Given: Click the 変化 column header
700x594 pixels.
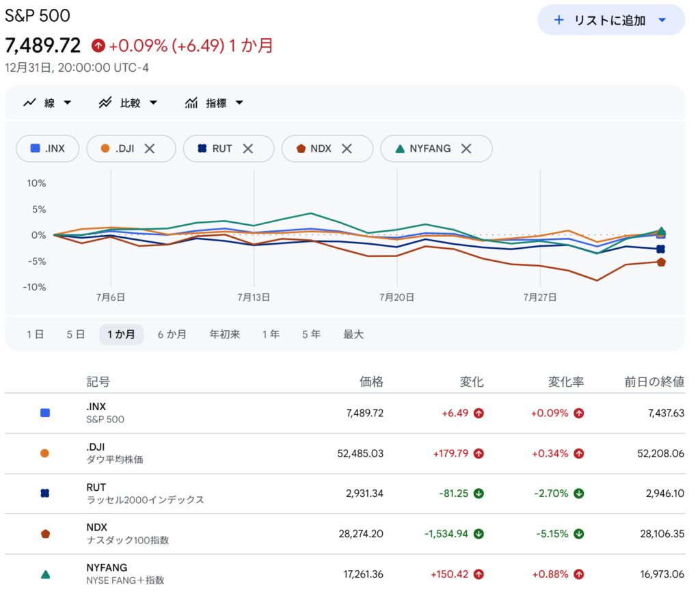Looking at the screenshot, I should click(472, 381).
